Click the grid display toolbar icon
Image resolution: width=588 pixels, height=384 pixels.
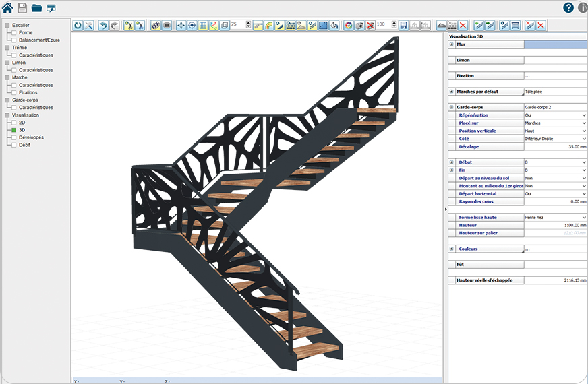202,25
